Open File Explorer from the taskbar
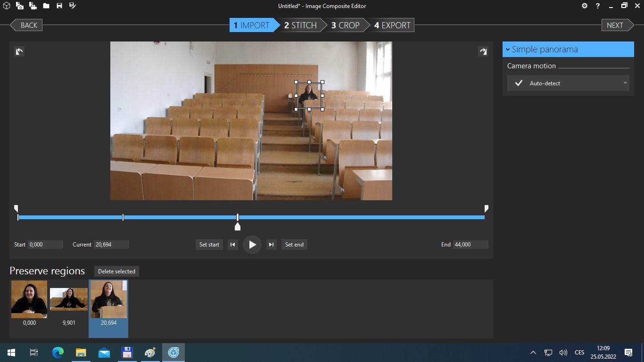 [x=81, y=353]
